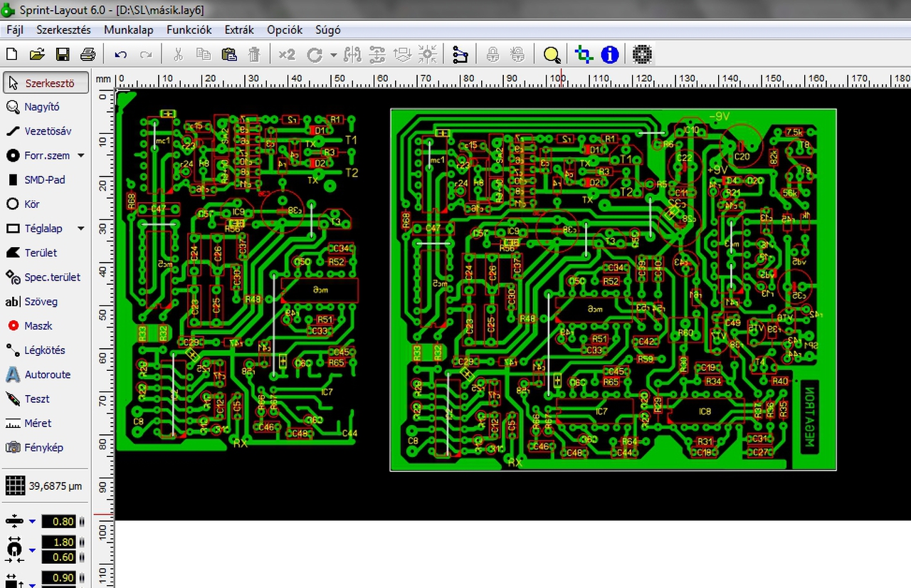The height and width of the screenshot is (588, 911).
Task: Ungroup elements with the open padlock icon
Action: tap(518, 54)
